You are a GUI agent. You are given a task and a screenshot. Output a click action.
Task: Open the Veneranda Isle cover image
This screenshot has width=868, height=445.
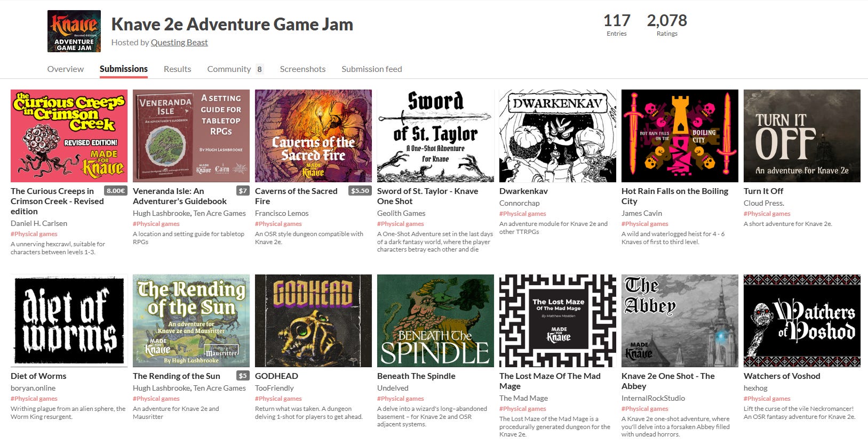click(191, 136)
